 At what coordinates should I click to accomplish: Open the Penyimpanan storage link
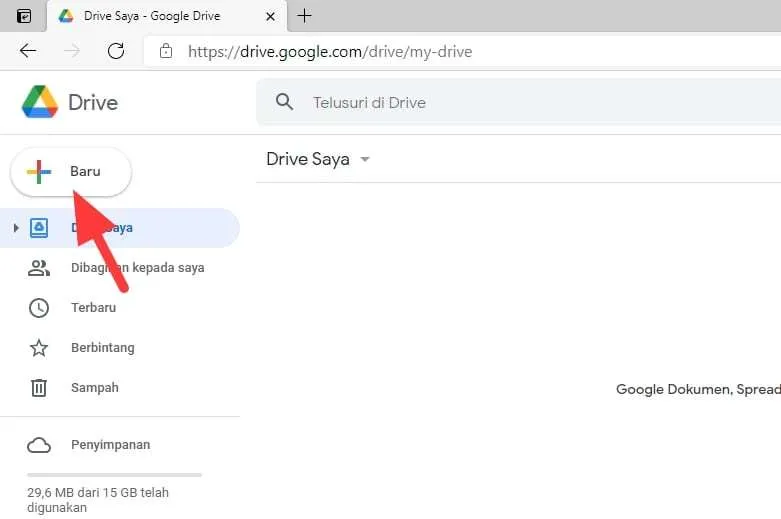point(111,445)
